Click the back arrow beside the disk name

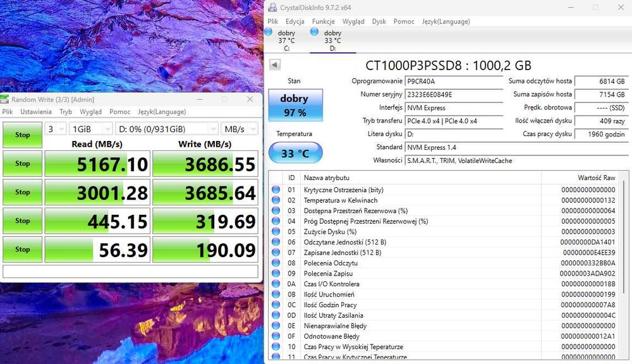[x=275, y=64]
